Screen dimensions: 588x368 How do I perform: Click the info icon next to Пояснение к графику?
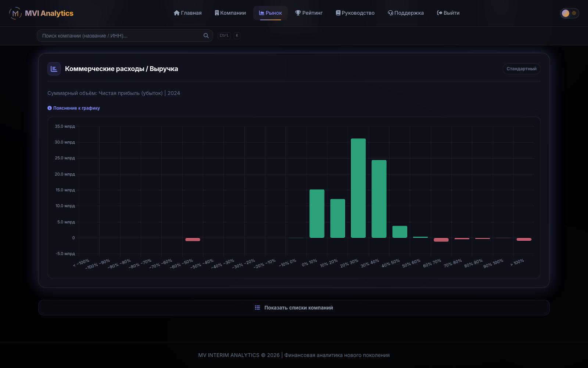(50, 108)
